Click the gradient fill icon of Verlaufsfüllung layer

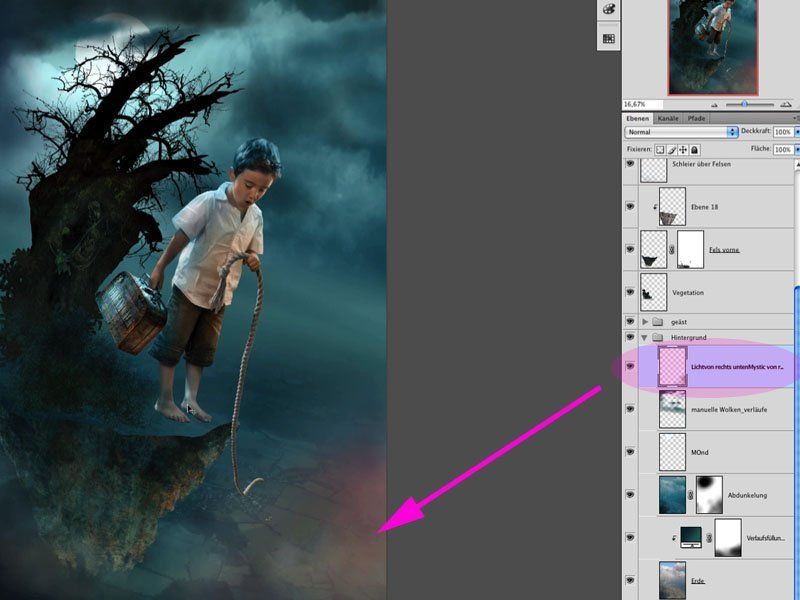click(691, 537)
